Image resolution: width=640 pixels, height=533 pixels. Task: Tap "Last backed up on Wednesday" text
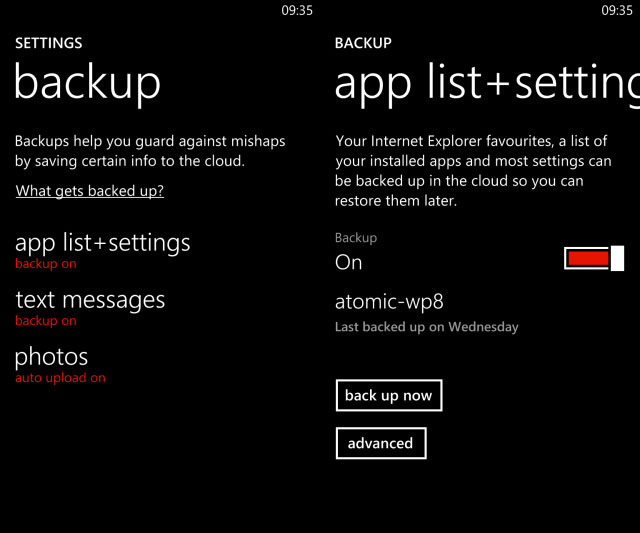[x=427, y=327]
